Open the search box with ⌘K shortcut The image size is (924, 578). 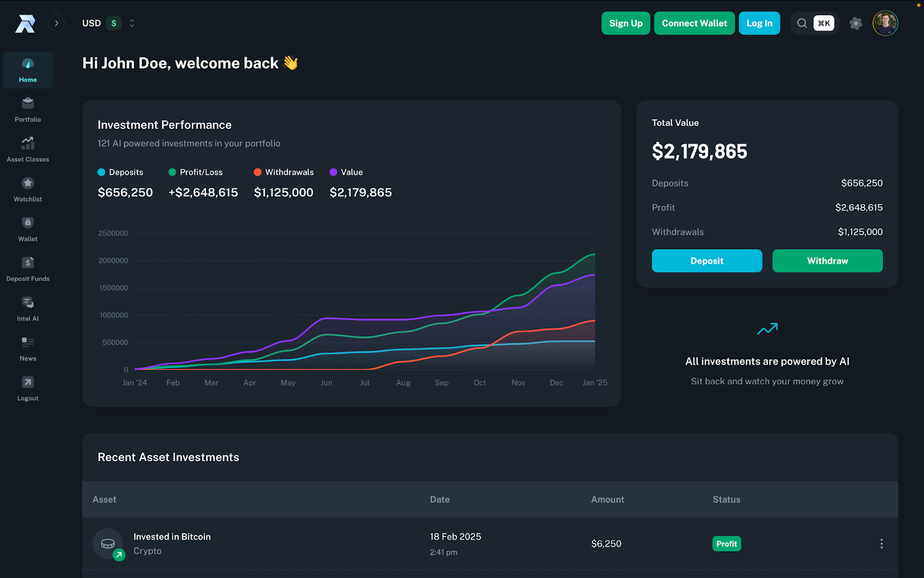814,23
